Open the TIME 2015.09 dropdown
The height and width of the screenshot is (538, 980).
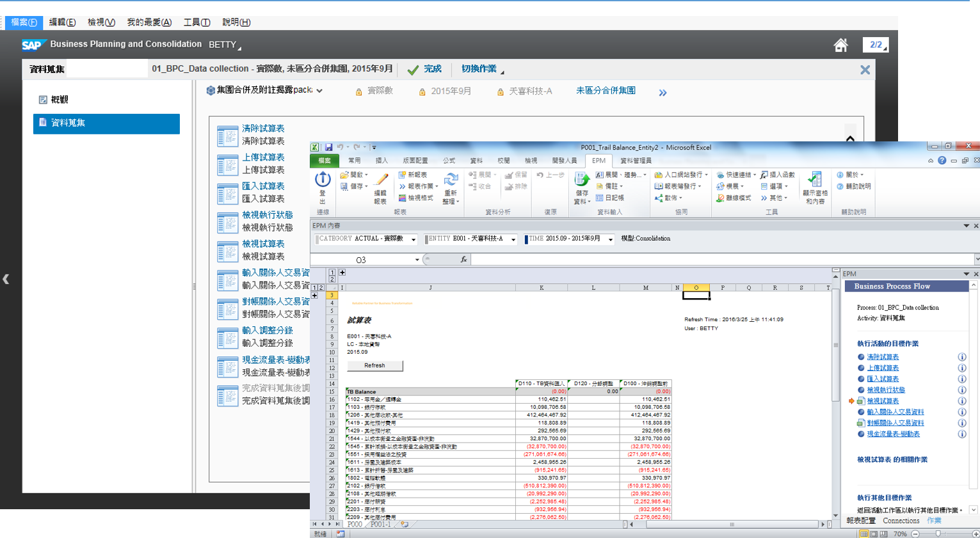coord(611,239)
